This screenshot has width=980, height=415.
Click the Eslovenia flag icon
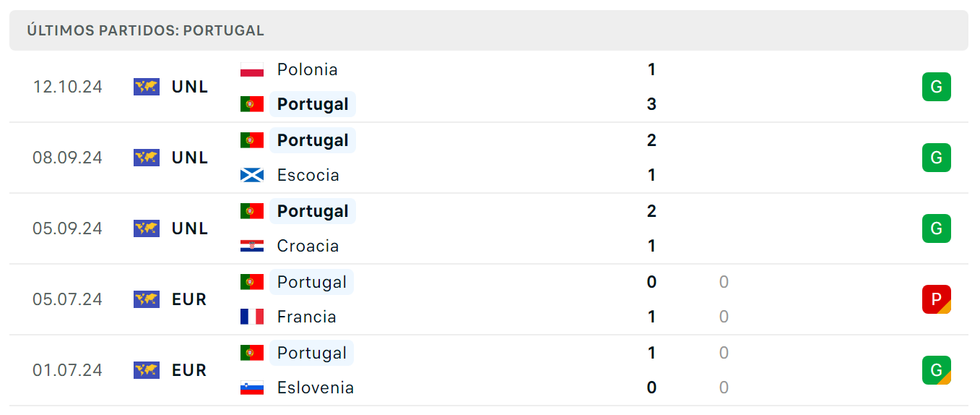pyautogui.click(x=252, y=388)
